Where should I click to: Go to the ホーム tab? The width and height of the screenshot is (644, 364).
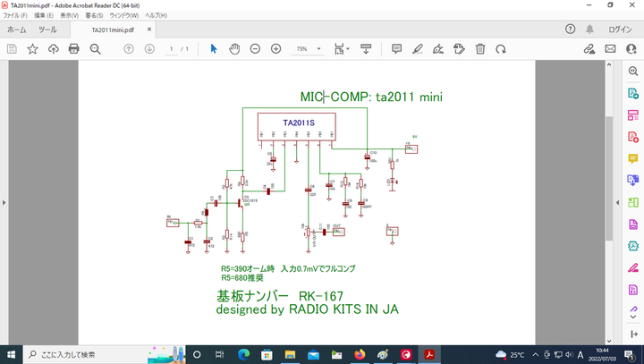16,30
